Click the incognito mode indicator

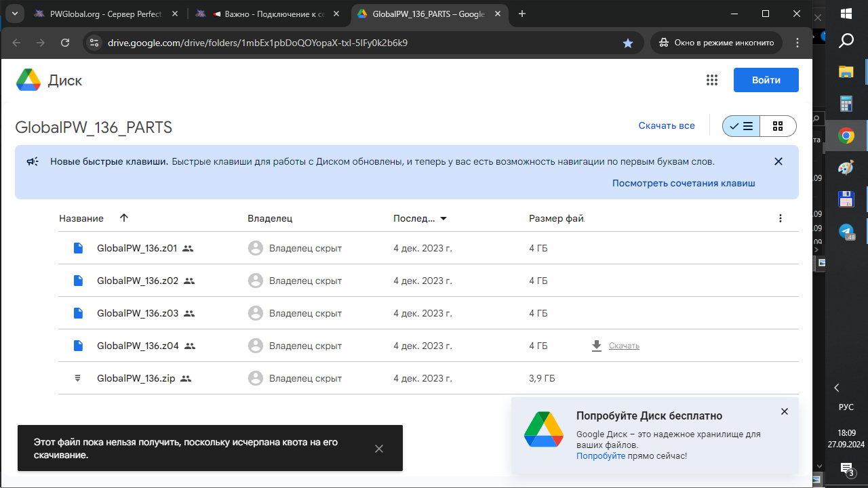717,43
